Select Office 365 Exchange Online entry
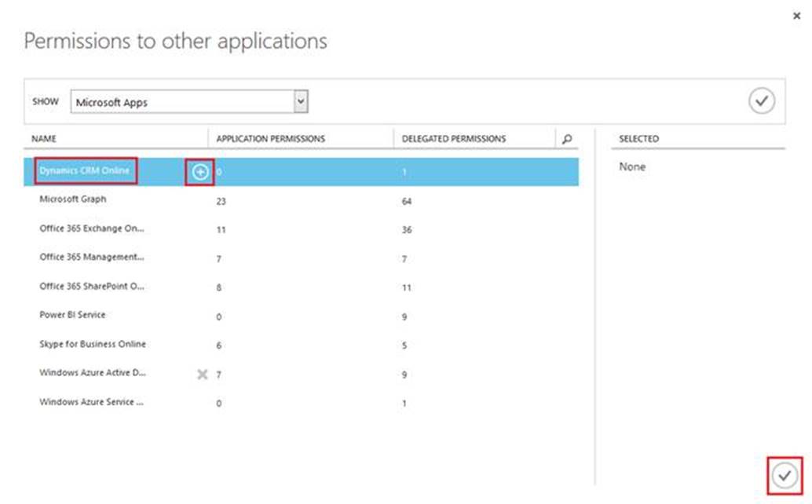 pos(92,228)
